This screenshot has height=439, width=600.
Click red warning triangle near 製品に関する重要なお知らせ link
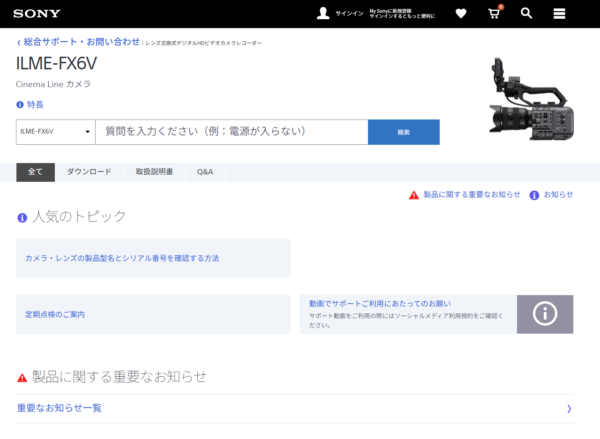(414, 195)
